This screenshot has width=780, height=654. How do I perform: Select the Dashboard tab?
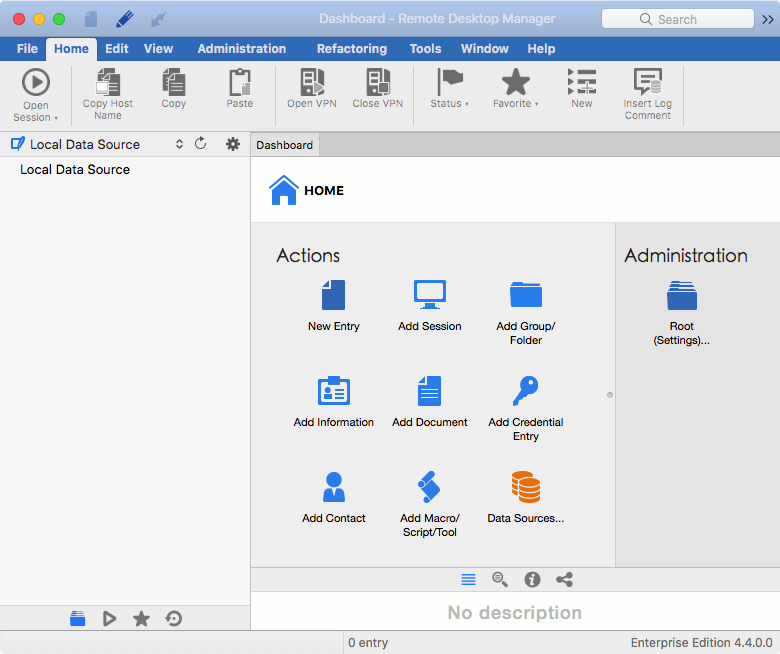tap(285, 145)
